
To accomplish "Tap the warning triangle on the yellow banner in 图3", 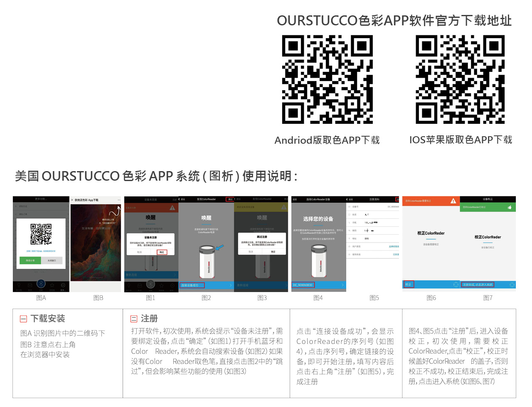I will pyautogui.click(x=284, y=207).
